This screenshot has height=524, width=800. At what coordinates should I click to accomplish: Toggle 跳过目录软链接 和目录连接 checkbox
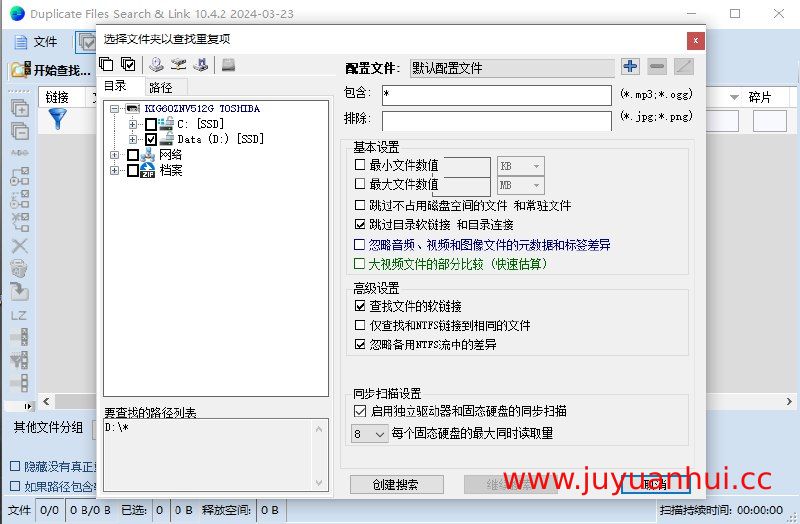coord(360,224)
